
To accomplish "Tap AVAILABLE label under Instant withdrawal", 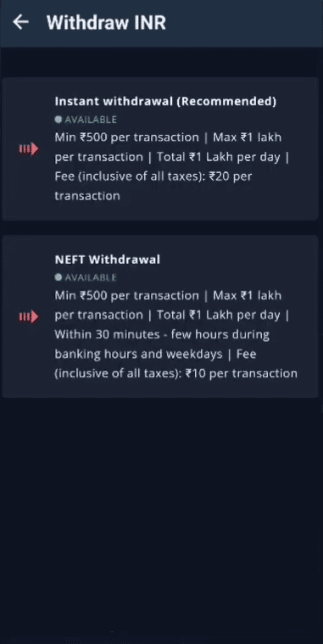I will tap(91, 120).
